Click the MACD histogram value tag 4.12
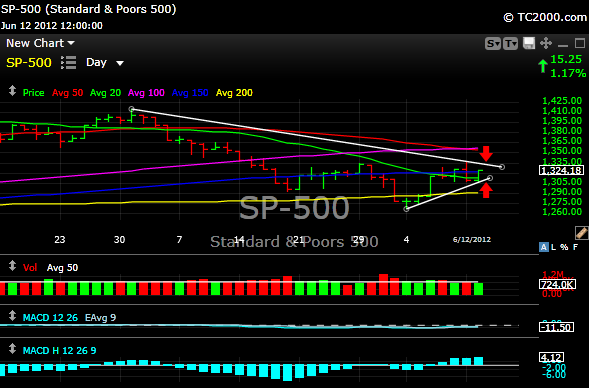This screenshot has width=589, height=388. 551,357
